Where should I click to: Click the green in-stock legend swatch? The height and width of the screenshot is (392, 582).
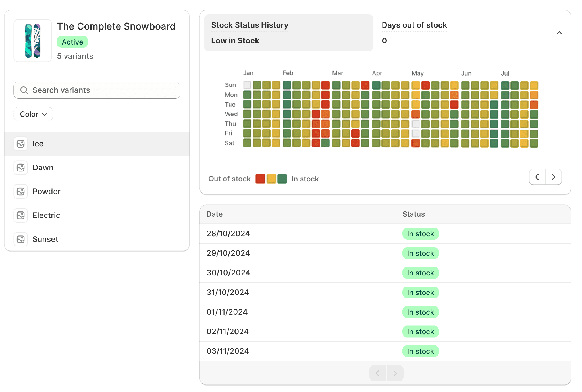[x=282, y=179]
